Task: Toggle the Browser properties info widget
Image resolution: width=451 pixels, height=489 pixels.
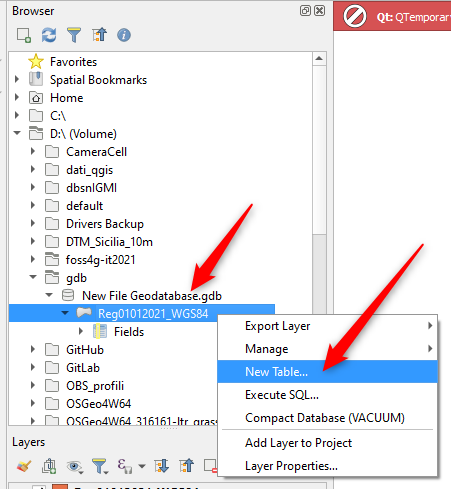Action: point(124,35)
